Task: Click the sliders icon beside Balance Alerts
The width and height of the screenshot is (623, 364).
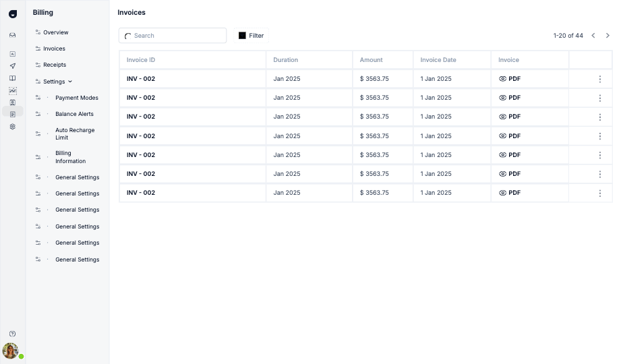Action: tap(38, 114)
